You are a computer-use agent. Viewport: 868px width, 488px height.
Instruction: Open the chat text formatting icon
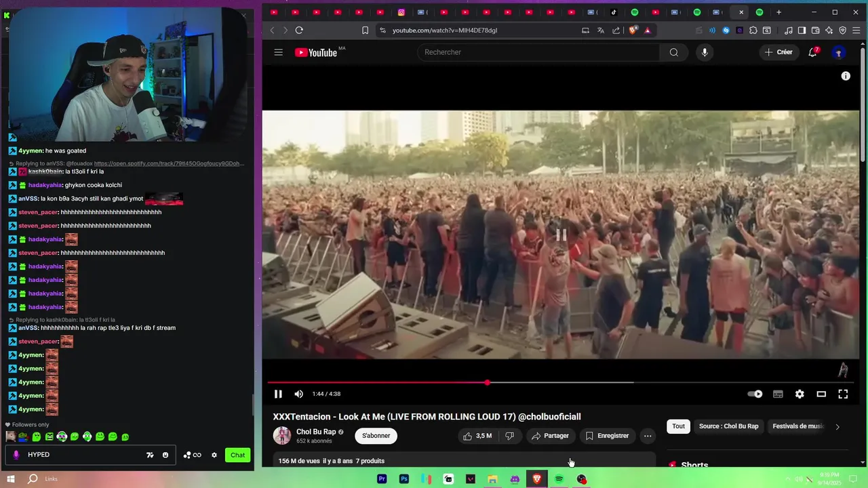click(150, 455)
